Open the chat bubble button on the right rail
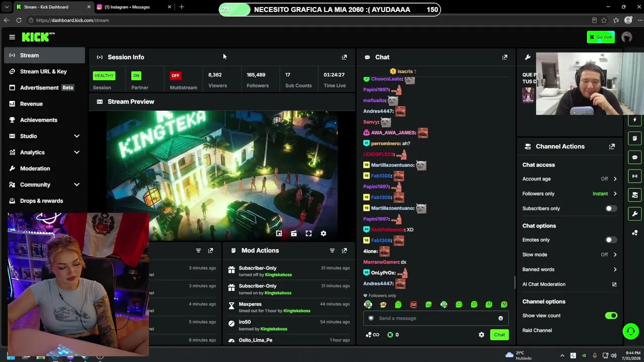 635,157
